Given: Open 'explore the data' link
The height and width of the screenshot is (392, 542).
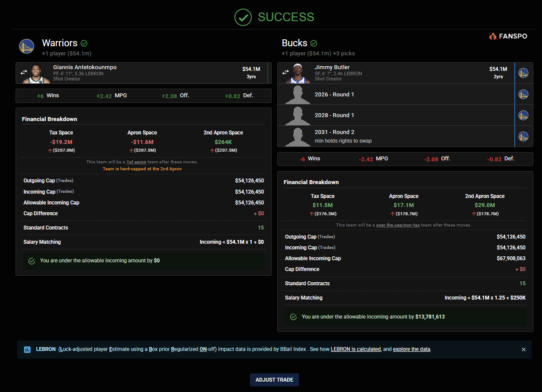Looking at the screenshot, I should pos(411,349).
